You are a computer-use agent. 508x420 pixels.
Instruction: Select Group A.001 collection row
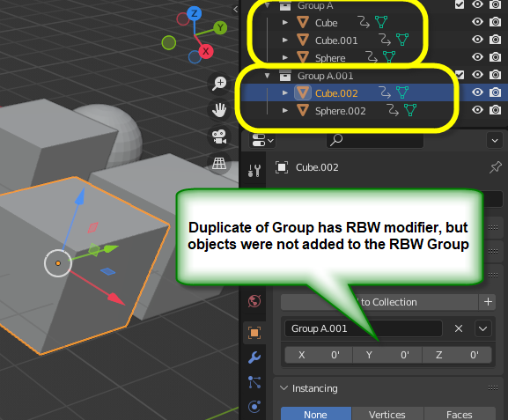(x=325, y=76)
